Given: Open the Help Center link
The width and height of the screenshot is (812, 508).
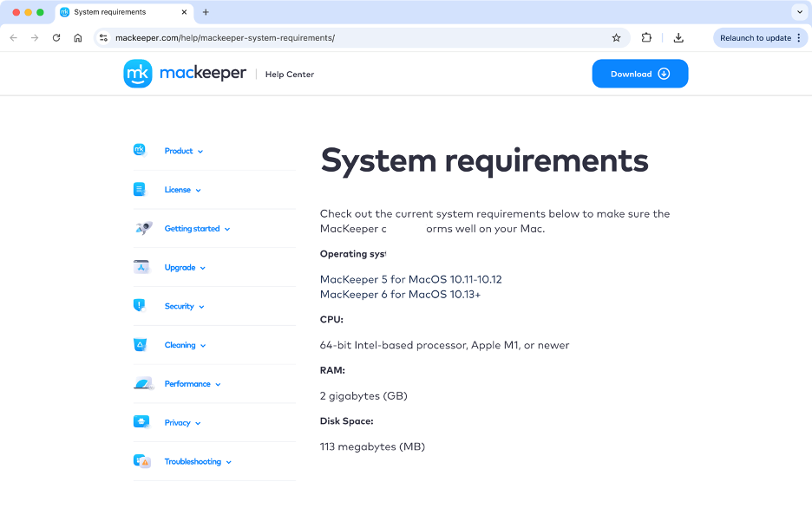Looking at the screenshot, I should (289, 75).
